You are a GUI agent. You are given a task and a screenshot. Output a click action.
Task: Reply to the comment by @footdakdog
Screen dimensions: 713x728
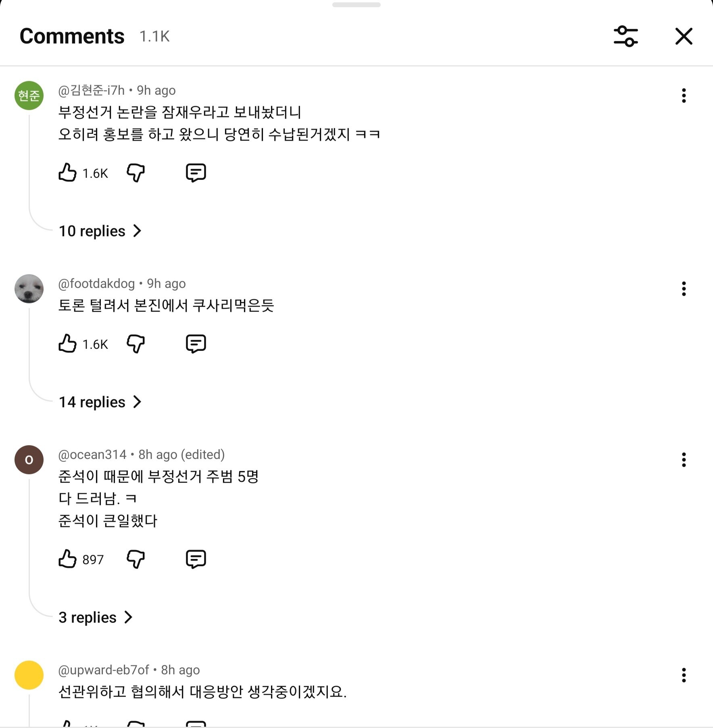coord(196,344)
